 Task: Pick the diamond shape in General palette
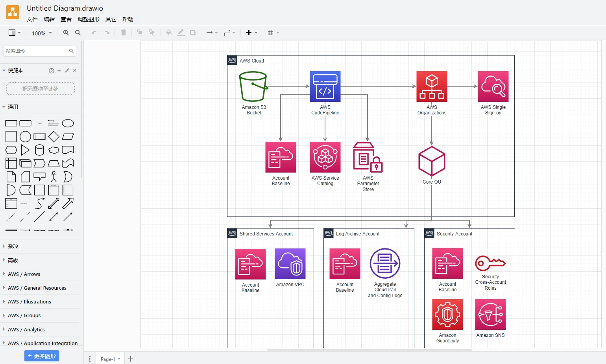[x=54, y=137]
